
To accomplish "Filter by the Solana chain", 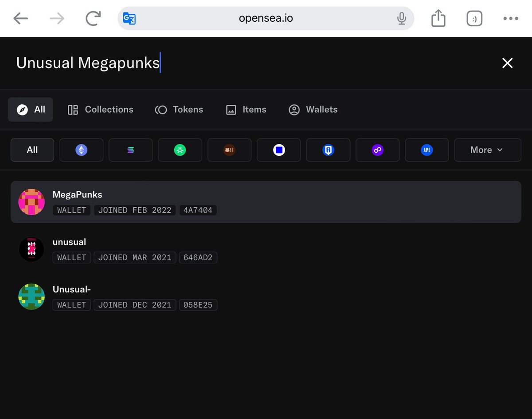I will [131, 150].
